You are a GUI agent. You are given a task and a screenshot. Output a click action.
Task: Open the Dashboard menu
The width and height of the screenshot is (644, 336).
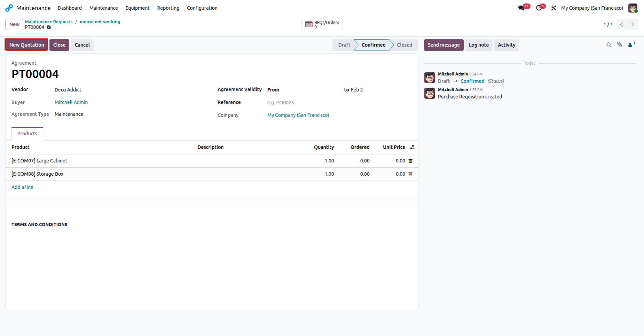[70, 8]
